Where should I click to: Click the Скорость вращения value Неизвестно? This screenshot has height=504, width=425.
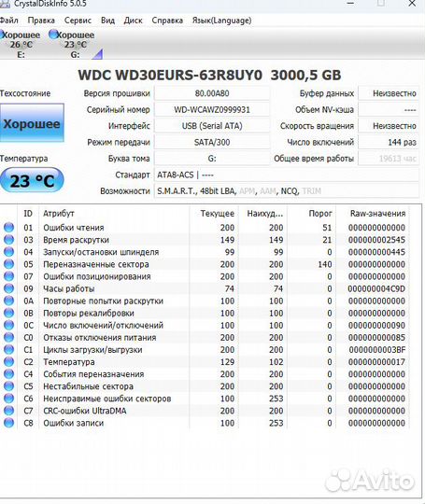[389, 126]
